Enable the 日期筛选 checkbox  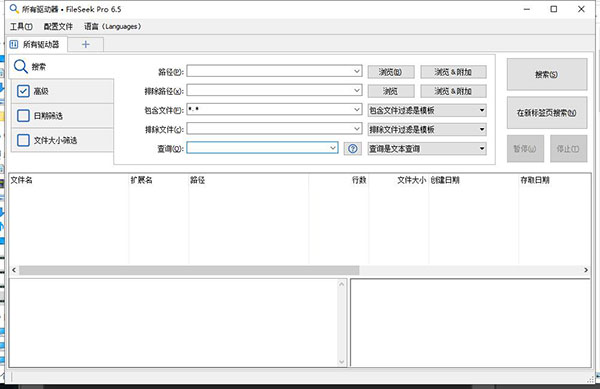23,116
